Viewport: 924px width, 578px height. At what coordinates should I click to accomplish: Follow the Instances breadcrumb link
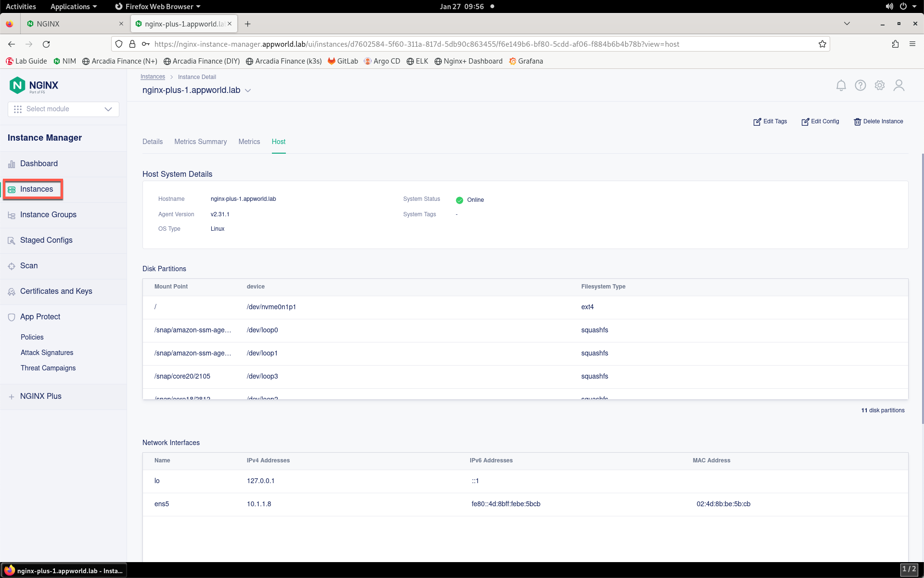tap(153, 77)
